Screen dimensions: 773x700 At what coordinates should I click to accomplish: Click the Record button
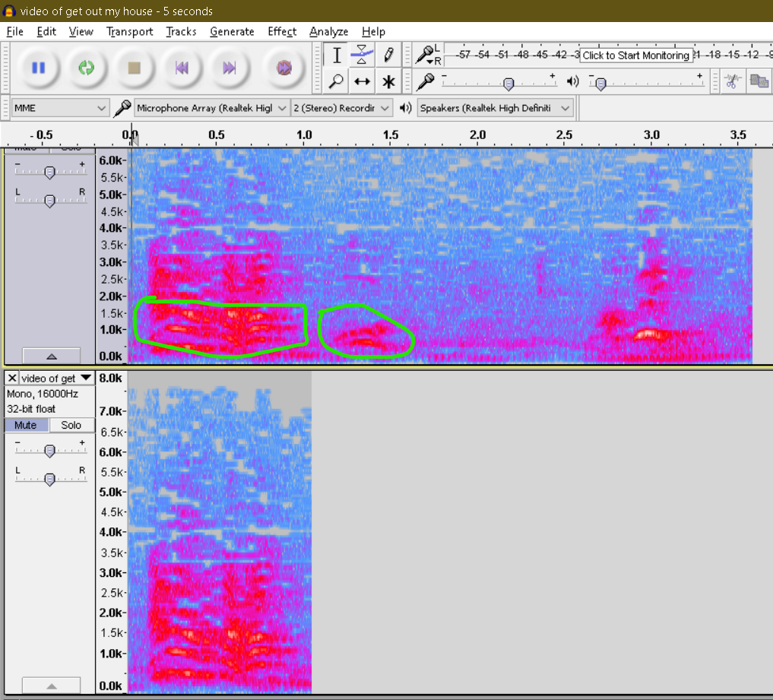284,68
